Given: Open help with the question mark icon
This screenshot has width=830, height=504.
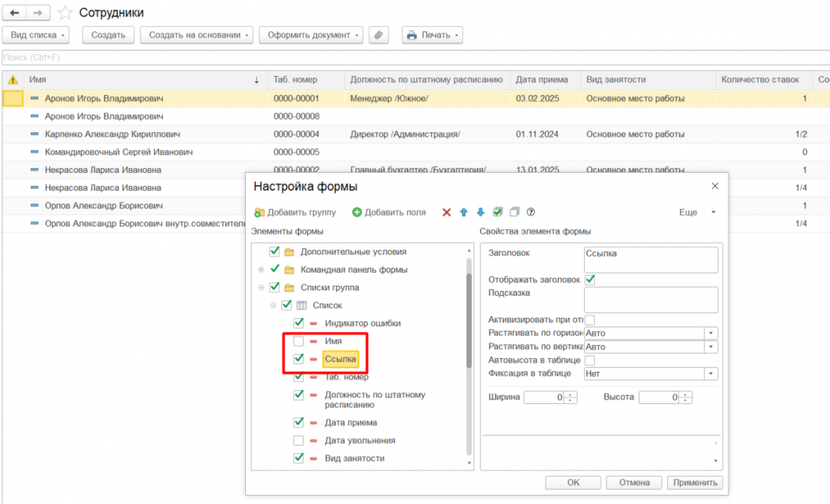Looking at the screenshot, I should click(x=531, y=212).
